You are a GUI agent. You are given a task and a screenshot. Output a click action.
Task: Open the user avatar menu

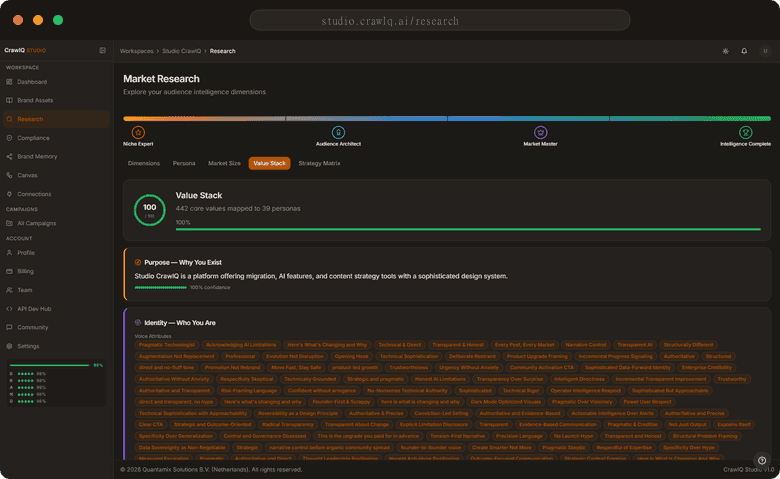765,50
